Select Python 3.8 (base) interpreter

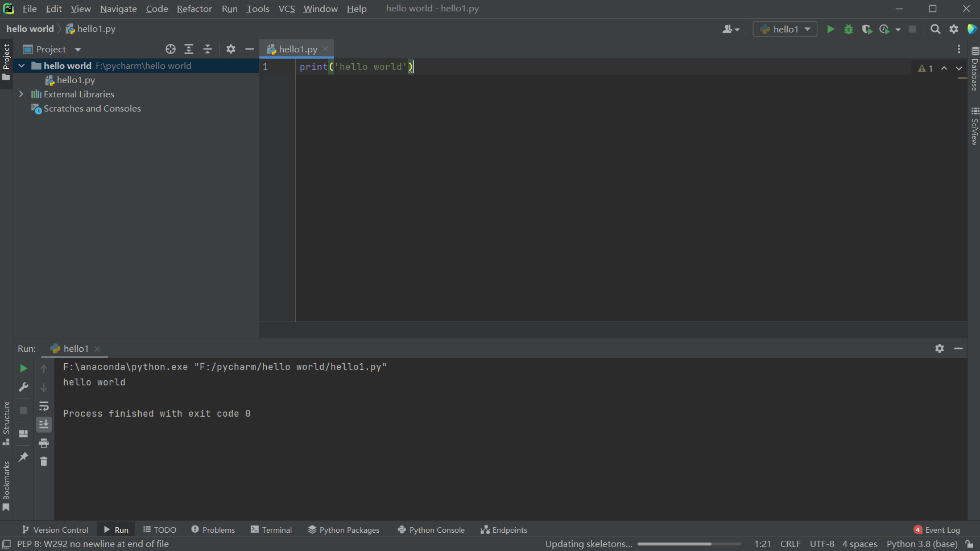(x=921, y=544)
